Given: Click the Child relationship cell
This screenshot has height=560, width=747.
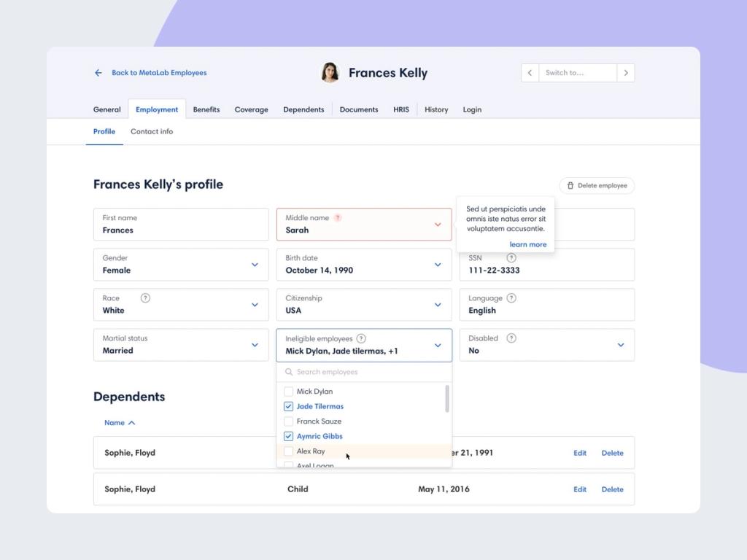Looking at the screenshot, I should point(298,489).
